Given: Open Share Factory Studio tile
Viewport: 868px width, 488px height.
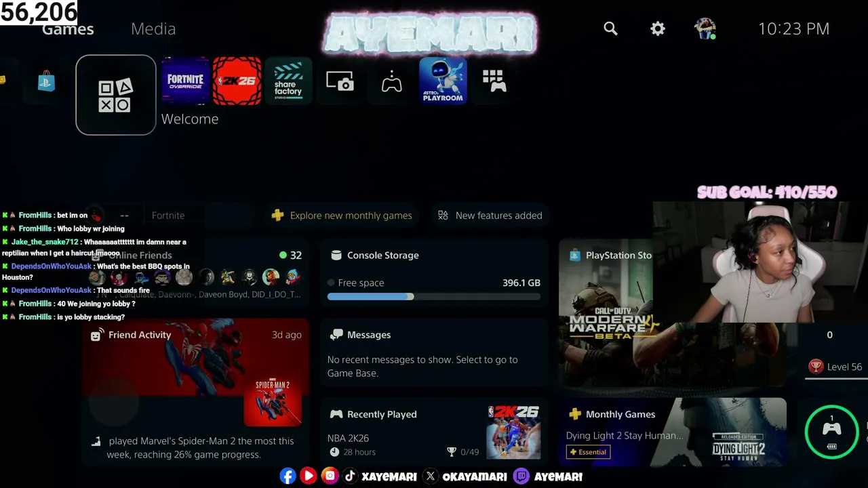Looking at the screenshot, I should point(288,81).
